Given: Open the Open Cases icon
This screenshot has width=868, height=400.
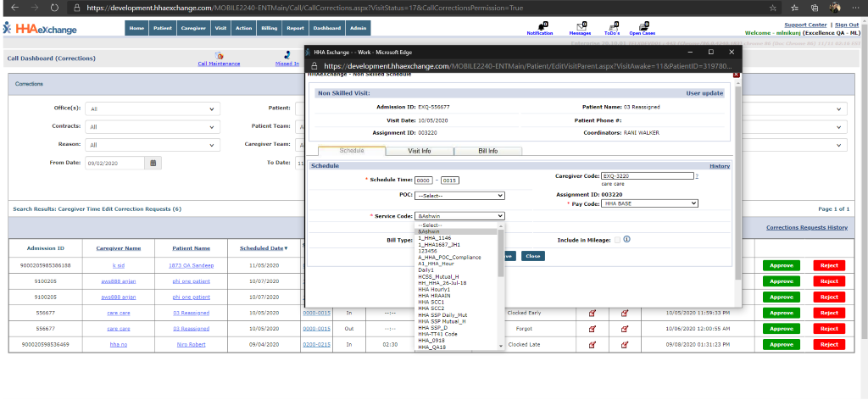Looking at the screenshot, I should click(x=642, y=27).
